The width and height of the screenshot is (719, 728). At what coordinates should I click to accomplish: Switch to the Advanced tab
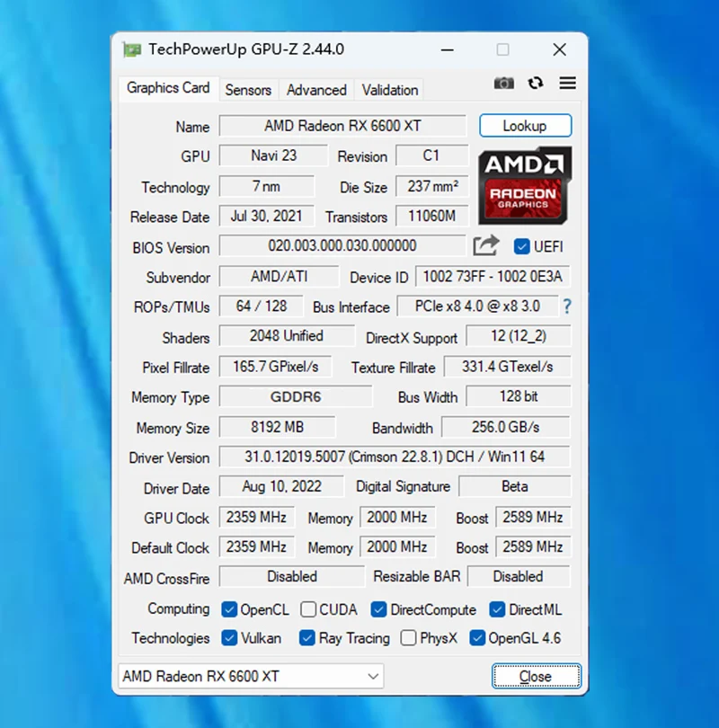click(x=316, y=90)
